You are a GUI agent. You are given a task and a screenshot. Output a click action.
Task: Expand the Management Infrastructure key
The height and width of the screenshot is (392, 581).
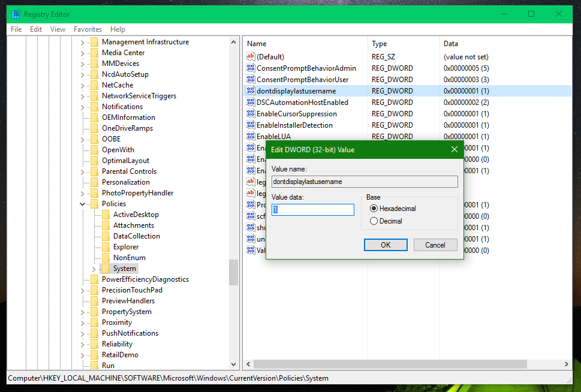(82, 43)
